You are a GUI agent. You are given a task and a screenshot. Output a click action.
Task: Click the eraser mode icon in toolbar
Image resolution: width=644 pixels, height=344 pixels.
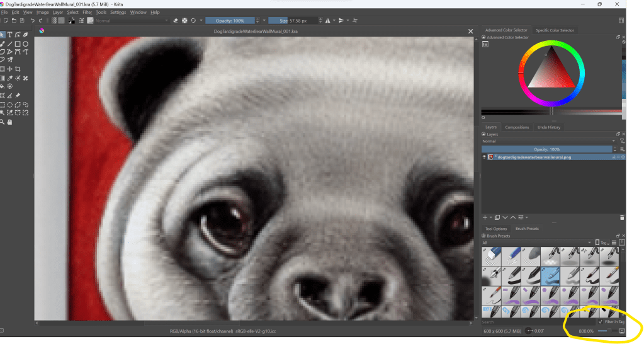point(176,20)
